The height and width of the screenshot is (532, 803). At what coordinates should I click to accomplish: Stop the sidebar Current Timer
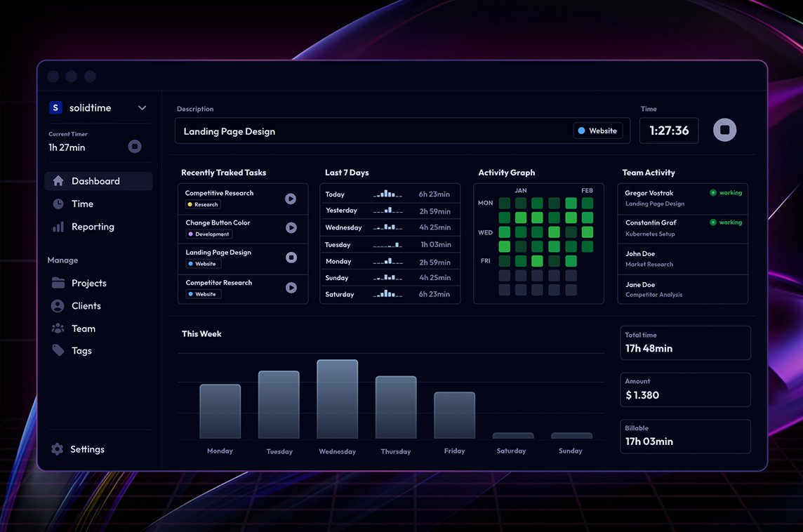tap(135, 147)
